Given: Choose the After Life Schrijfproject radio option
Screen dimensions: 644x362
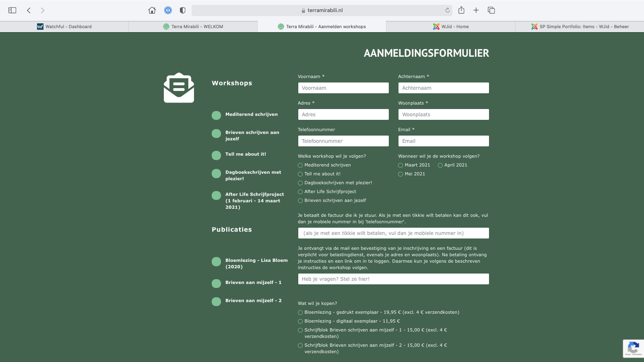Looking at the screenshot, I should pos(300,192).
